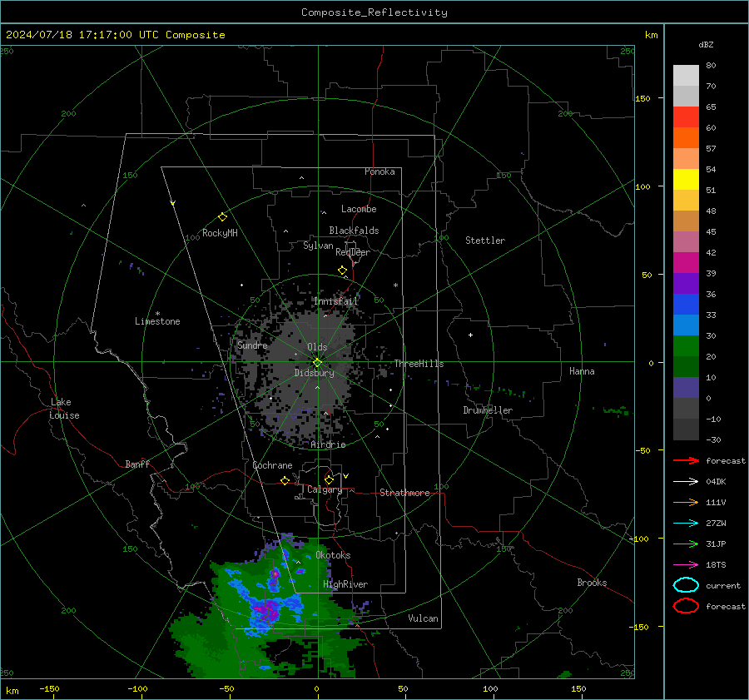This screenshot has width=749, height=700.
Task: Select the lightest gray 70-80 dBZ swatch
Action: (x=686, y=76)
